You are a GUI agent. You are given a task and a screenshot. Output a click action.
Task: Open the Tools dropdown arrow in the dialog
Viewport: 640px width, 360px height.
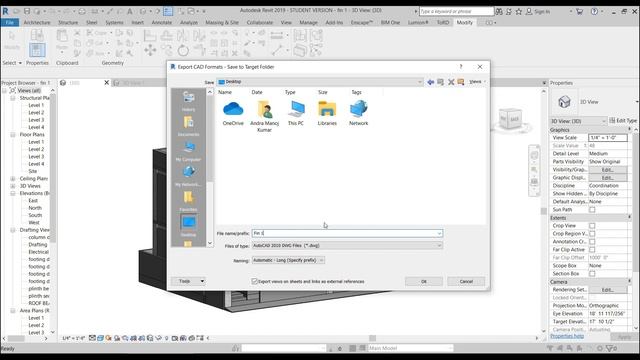[202, 281]
